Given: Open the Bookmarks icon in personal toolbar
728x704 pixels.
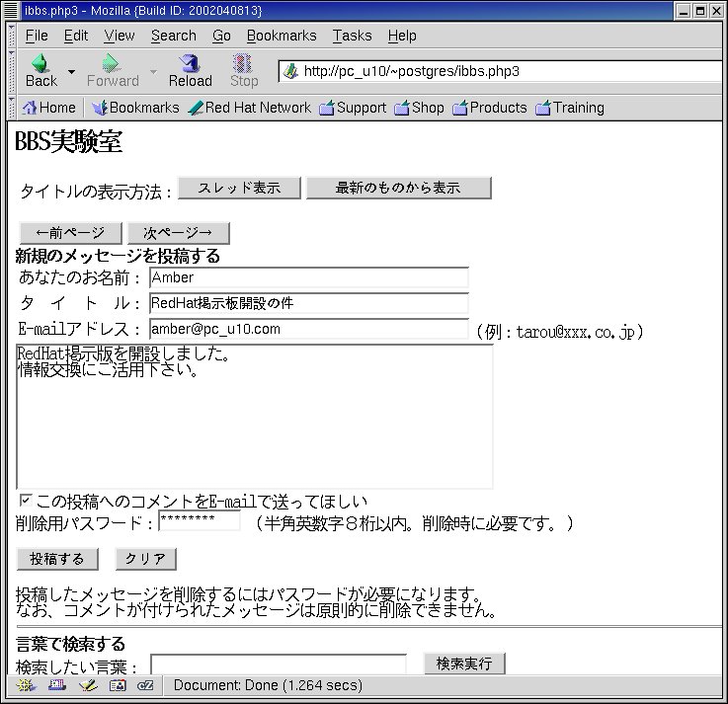Looking at the screenshot, I should tap(99, 108).
